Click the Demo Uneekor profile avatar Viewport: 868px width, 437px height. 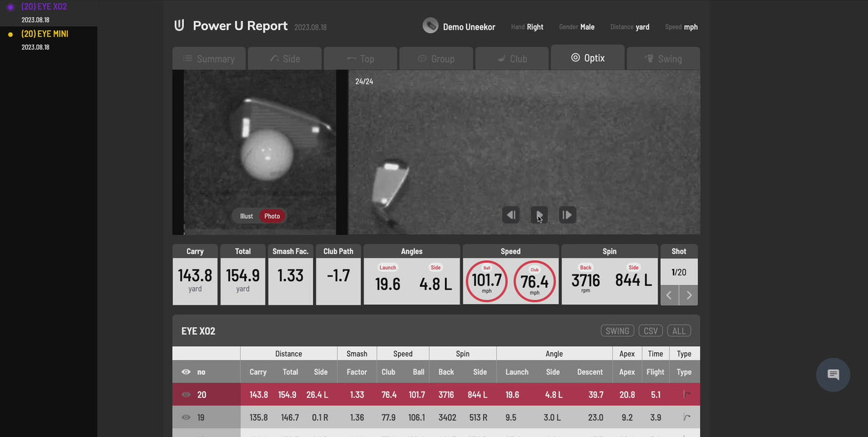pos(430,25)
